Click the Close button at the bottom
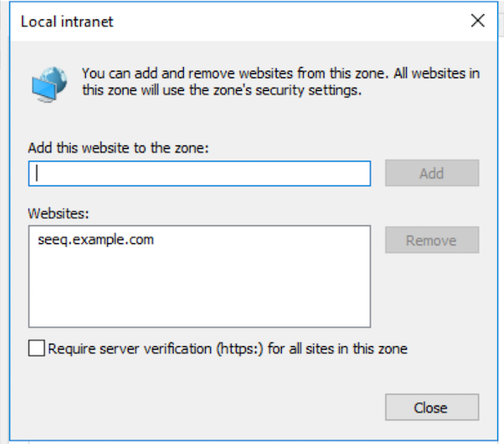This screenshot has height=444, width=504. tap(432, 407)
